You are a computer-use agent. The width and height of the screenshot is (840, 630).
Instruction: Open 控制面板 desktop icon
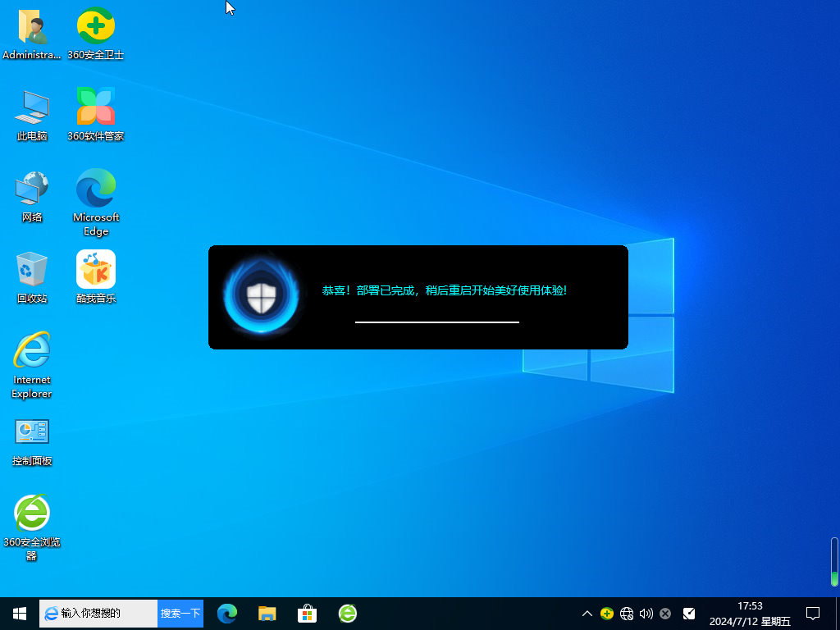click(x=32, y=442)
